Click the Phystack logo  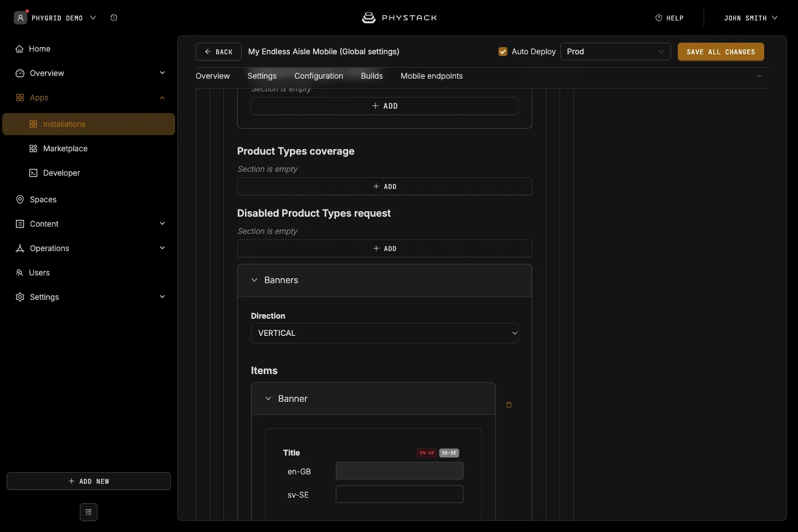coord(399,18)
